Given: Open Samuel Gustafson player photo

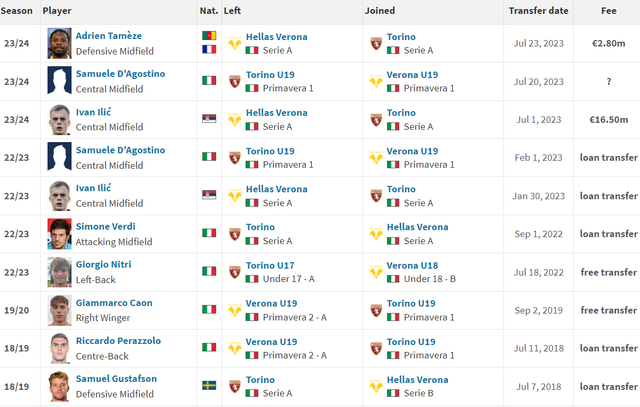Looking at the screenshot, I should [59, 387].
